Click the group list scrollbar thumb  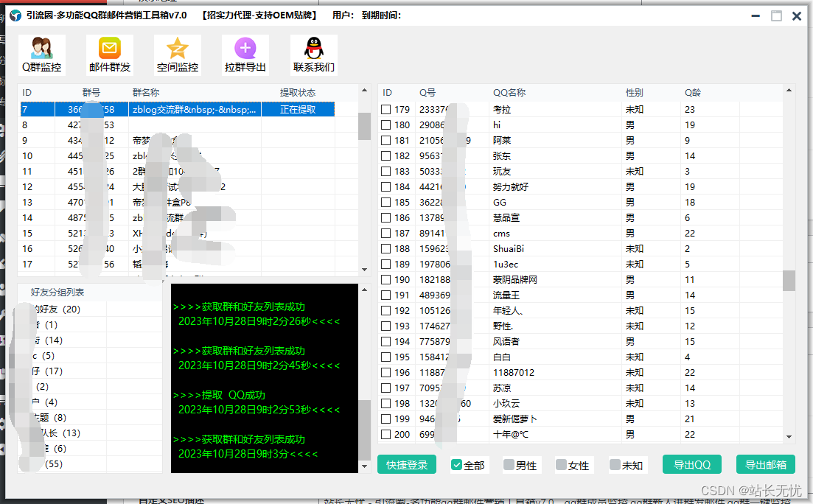[365, 127]
